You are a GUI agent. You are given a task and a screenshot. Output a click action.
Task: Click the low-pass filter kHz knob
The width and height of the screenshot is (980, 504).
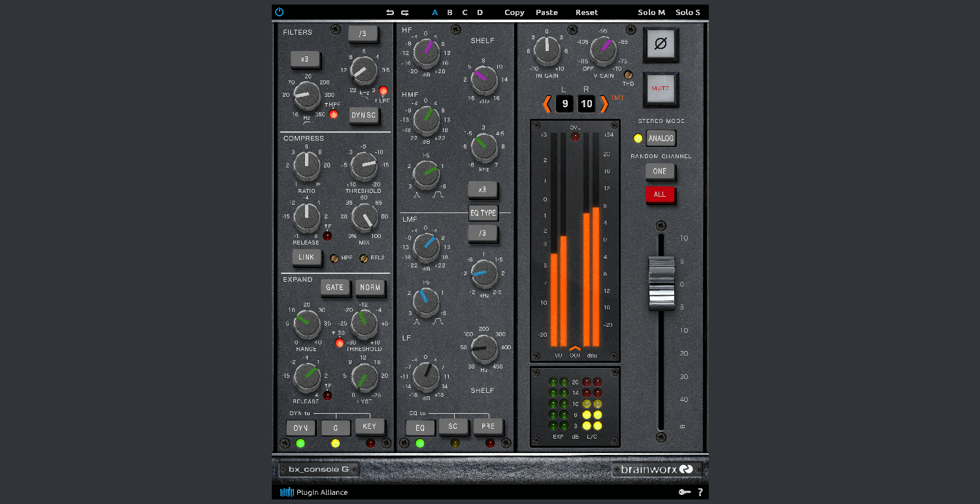[364, 70]
